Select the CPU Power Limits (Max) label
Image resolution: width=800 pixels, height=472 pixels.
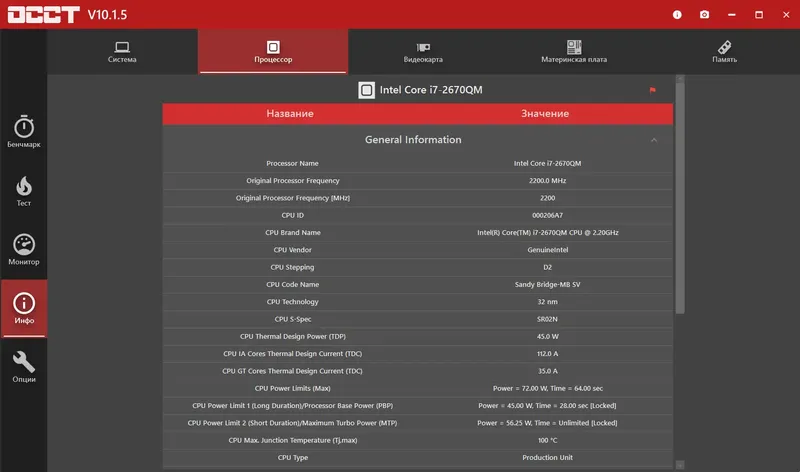coord(292,388)
